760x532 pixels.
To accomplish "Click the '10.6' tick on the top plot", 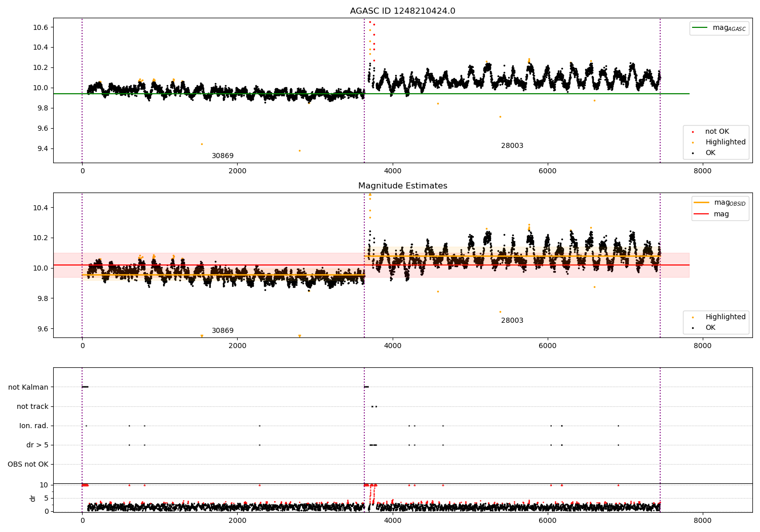I will point(41,27).
